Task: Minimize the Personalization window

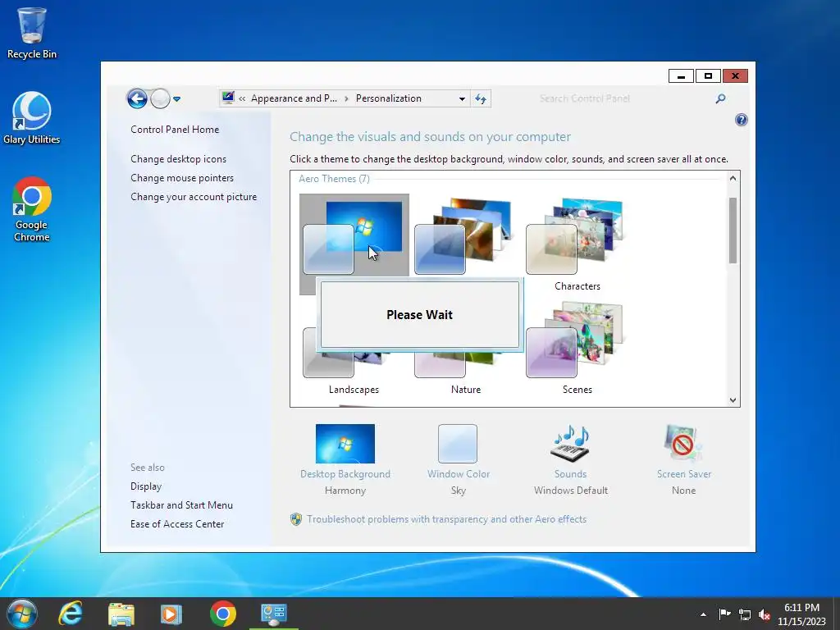Action: coord(681,76)
